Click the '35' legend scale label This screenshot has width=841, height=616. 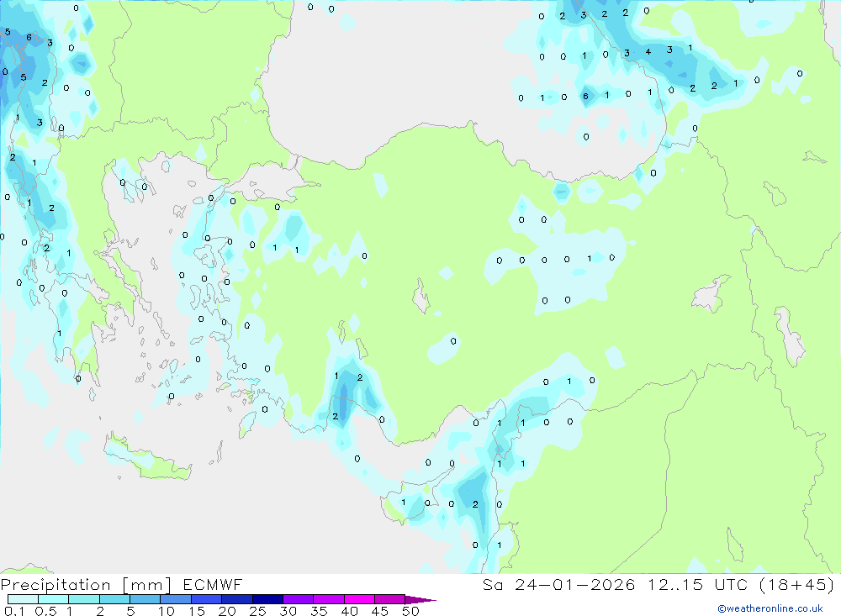(319, 611)
